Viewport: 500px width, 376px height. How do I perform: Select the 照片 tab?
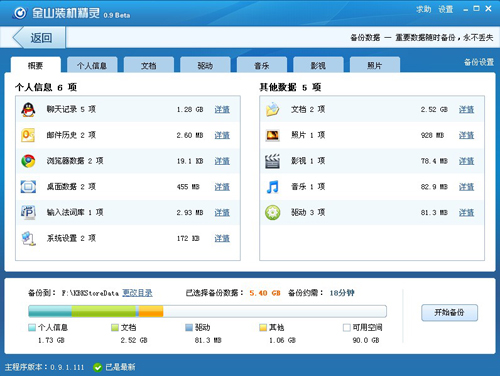375,65
